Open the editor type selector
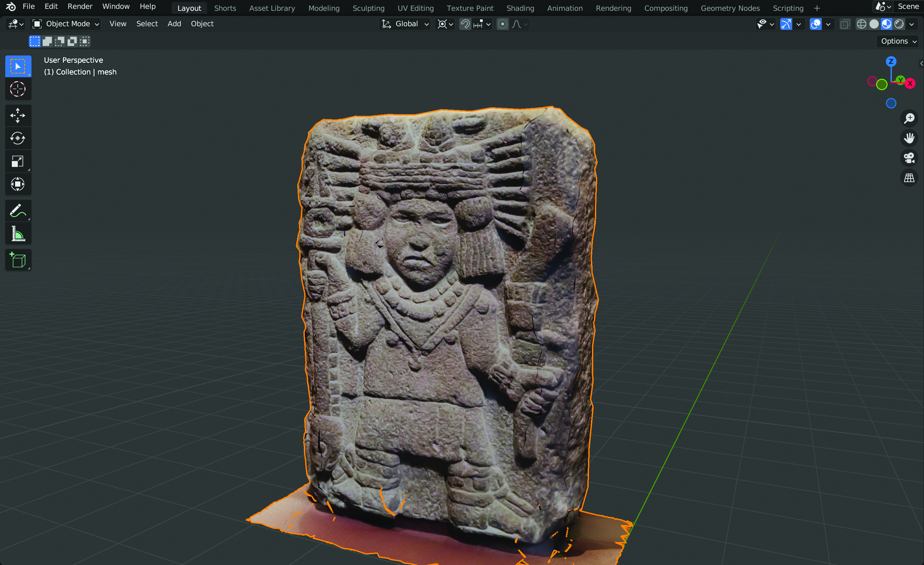This screenshot has height=565, width=924. [16, 24]
